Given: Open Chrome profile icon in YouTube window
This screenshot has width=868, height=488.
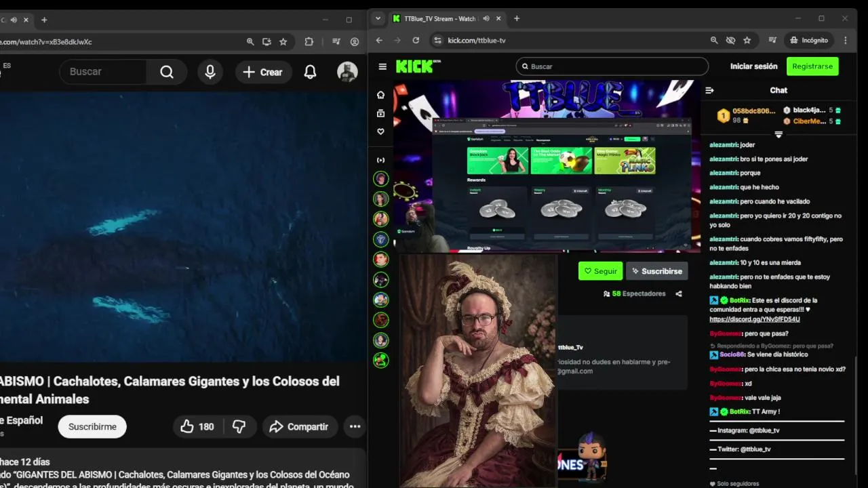Looking at the screenshot, I should coord(355,42).
